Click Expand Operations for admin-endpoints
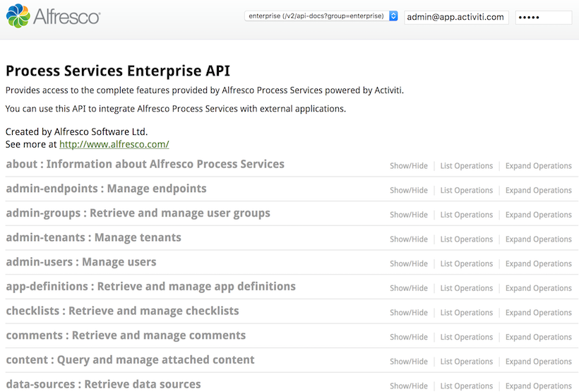The height and width of the screenshot is (392, 579). click(538, 190)
